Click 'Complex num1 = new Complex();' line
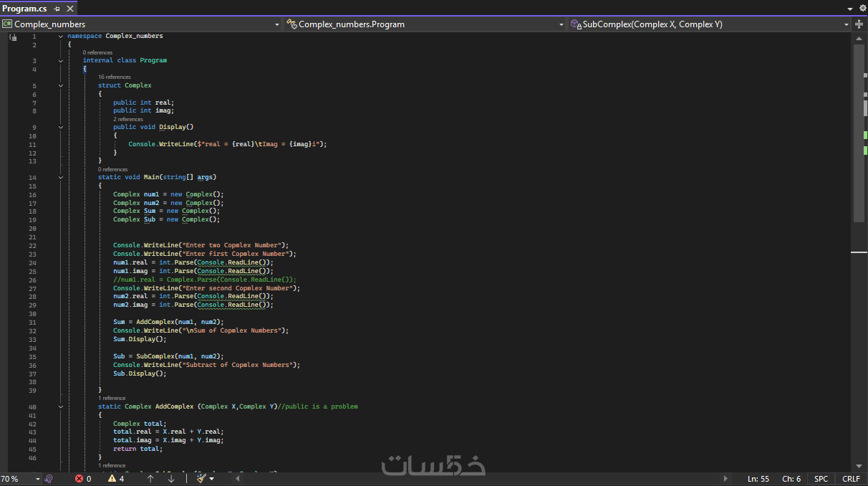868x486 pixels. [x=168, y=194]
